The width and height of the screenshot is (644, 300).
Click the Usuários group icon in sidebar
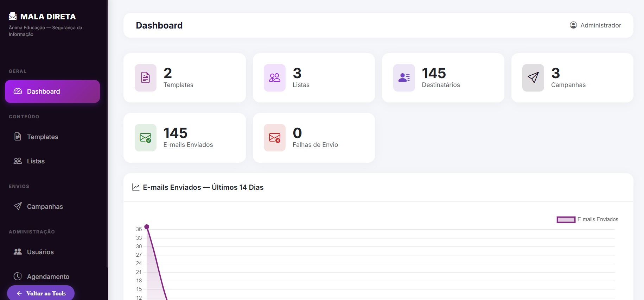click(x=18, y=252)
